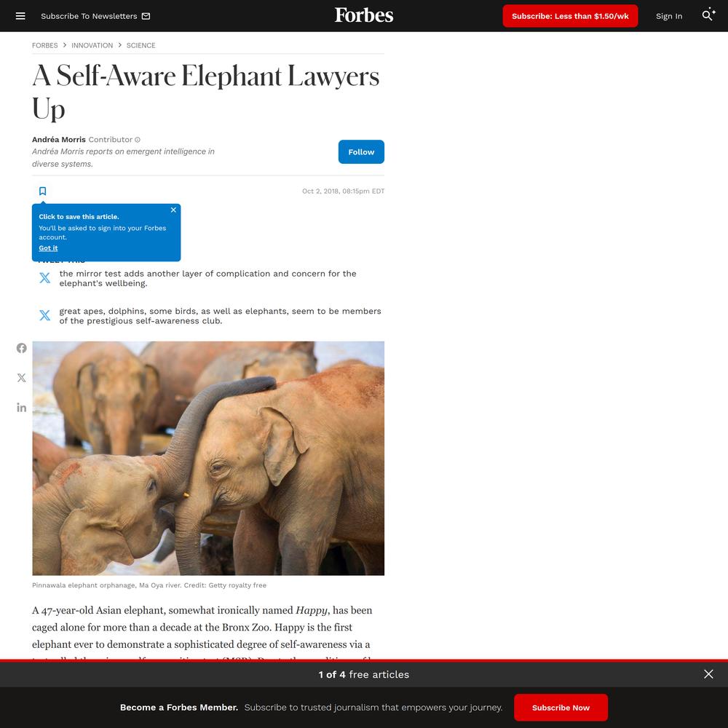Go to the Innovation breadcrumb
Viewport: 728px width, 728px height.
coord(92,45)
